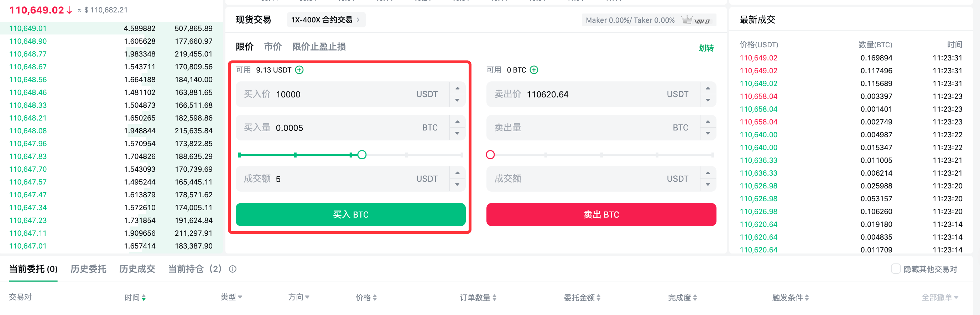Click the 划转 transfer link
Image resolution: width=980 pixels, height=315 pixels.
(706, 48)
